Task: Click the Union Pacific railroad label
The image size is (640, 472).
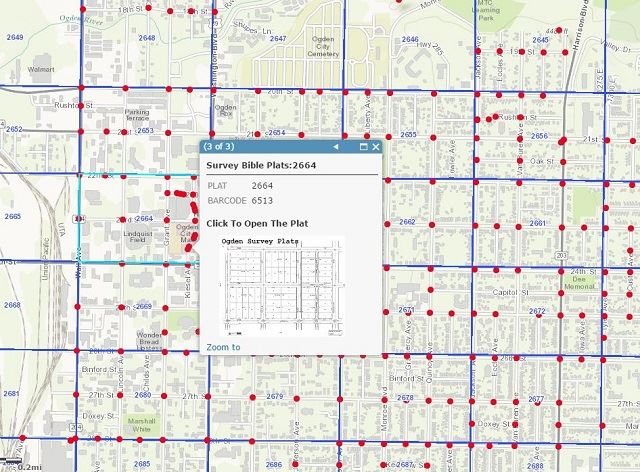Action: tap(44, 263)
